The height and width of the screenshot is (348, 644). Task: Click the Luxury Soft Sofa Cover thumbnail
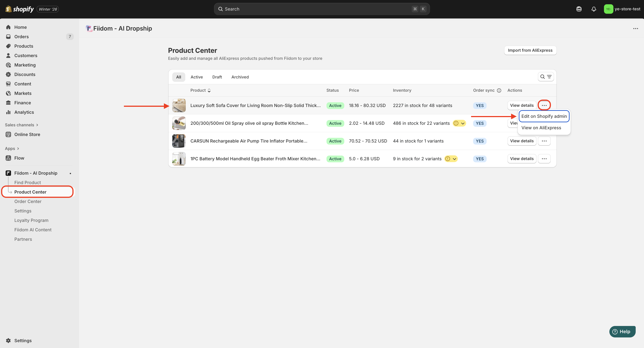179,105
